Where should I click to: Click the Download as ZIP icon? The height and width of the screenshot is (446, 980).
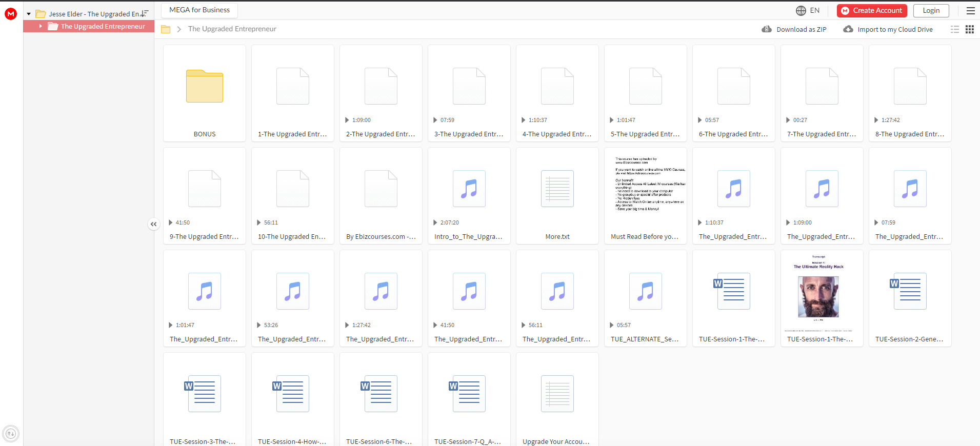(x=767, y=29)
